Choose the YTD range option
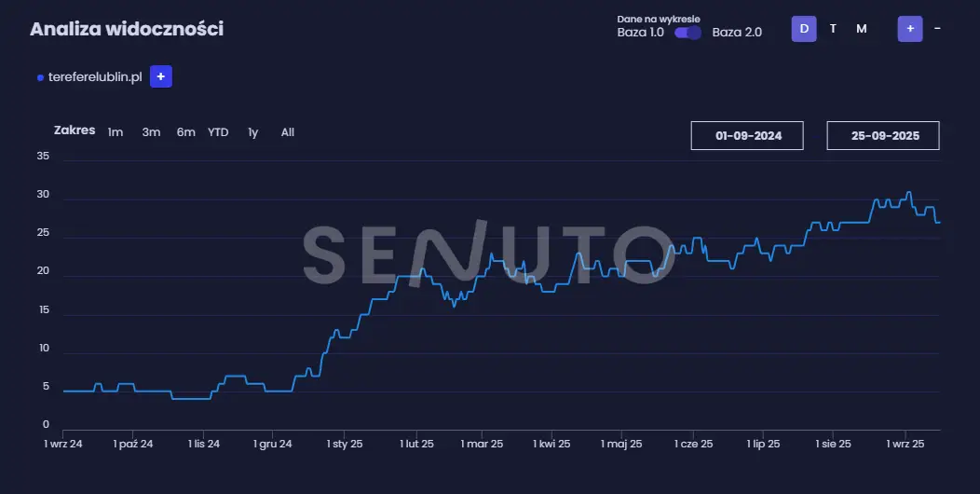 point(218,132)
